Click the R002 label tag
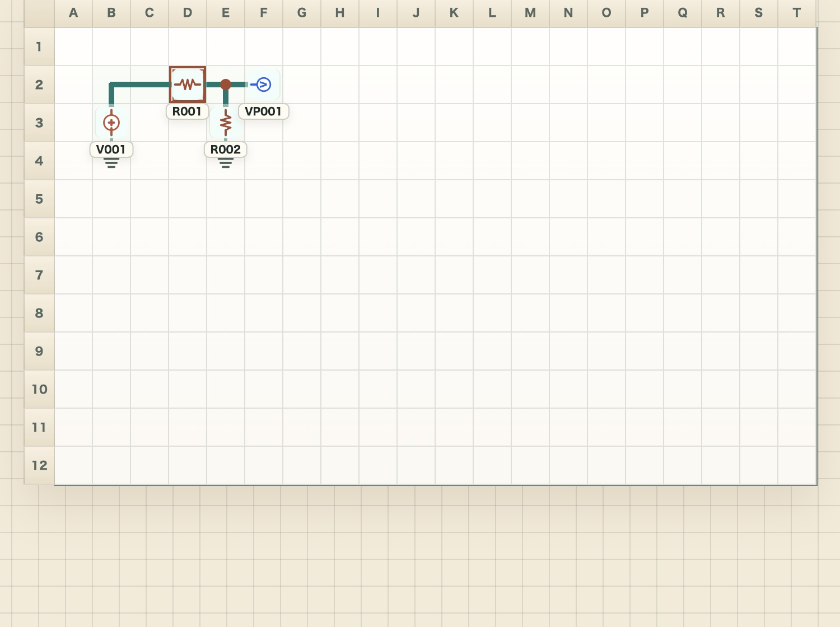The image size is (840, 627). (226, 149)
